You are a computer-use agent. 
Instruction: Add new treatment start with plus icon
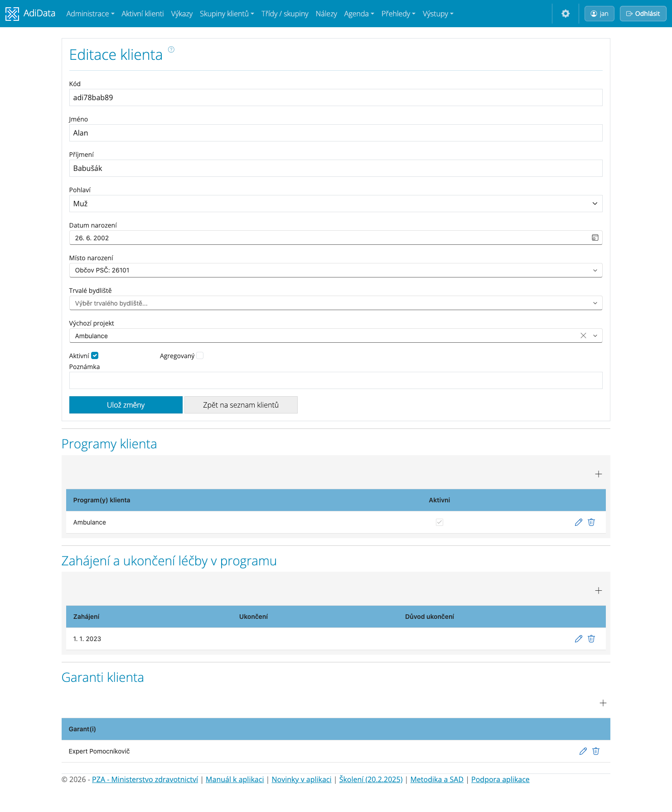click(x=599, y=590)
